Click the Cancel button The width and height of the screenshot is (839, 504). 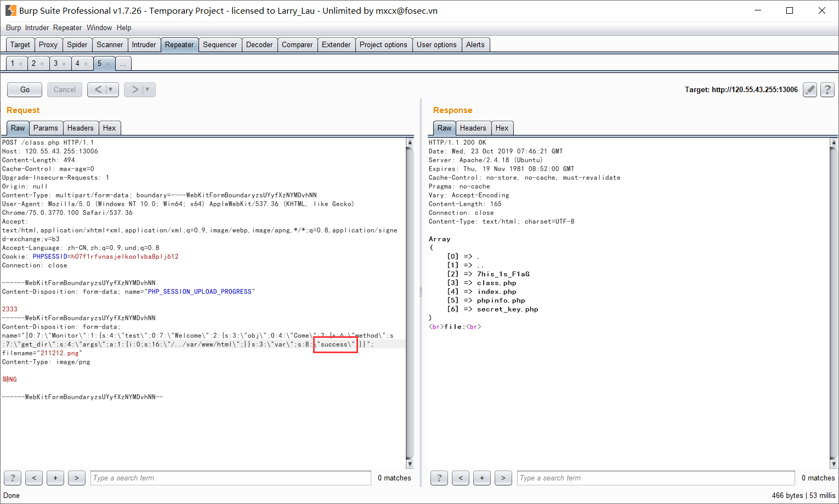[x=65, y=89]
